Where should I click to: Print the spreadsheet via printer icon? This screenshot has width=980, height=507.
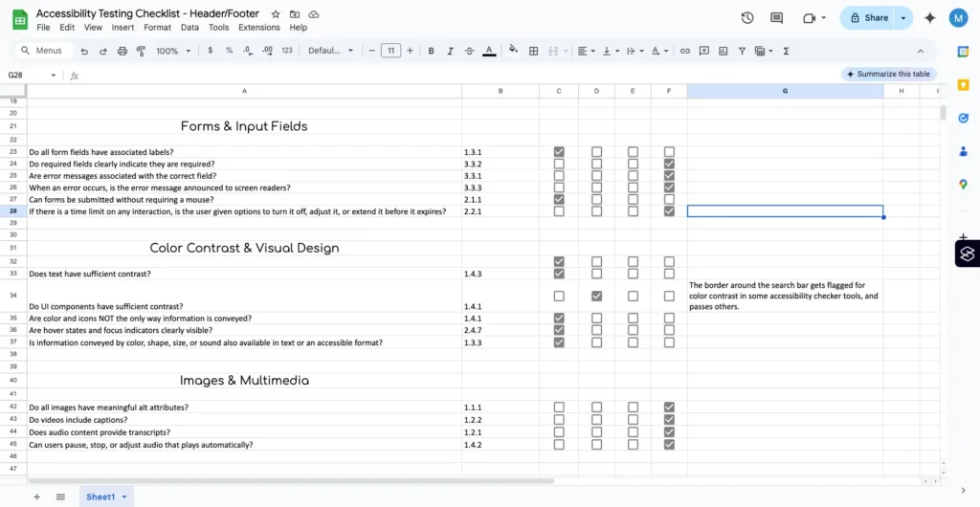pos(122,52)
